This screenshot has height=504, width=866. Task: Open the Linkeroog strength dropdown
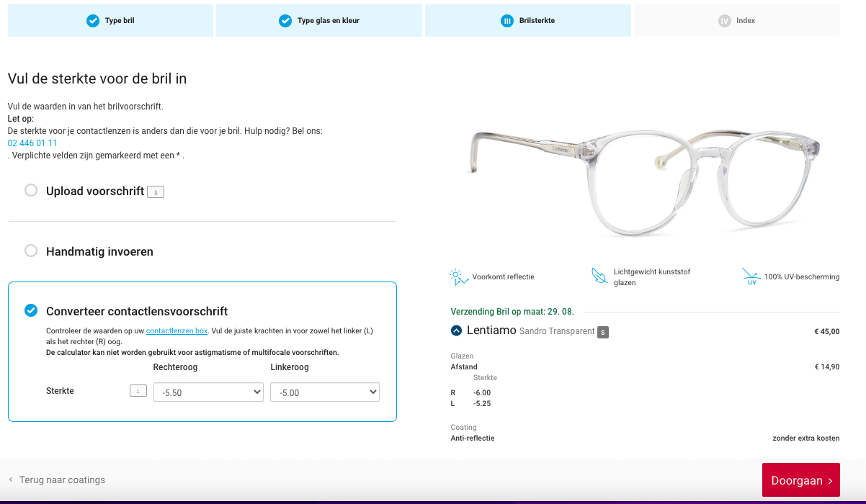[x=325, y=392]
